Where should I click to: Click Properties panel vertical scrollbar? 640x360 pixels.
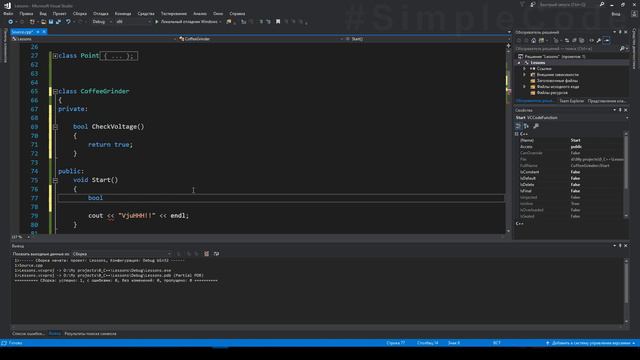point(627,176)
